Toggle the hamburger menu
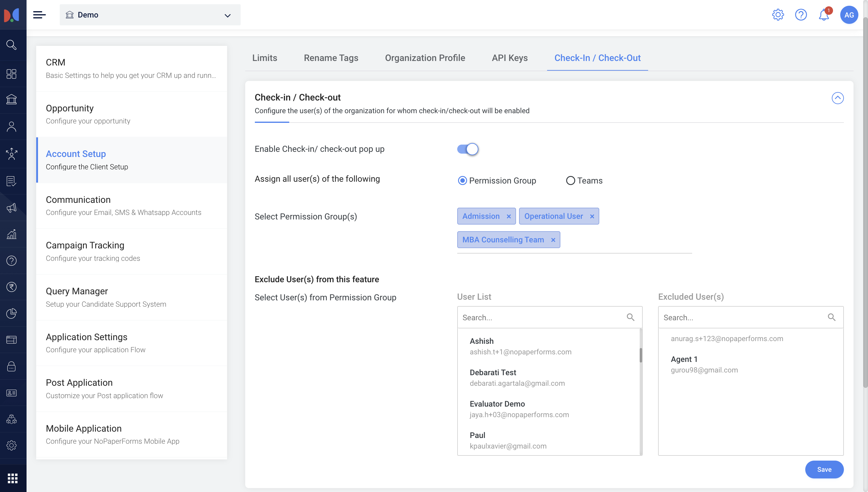 pyautogui.click(x=39, y=15)
